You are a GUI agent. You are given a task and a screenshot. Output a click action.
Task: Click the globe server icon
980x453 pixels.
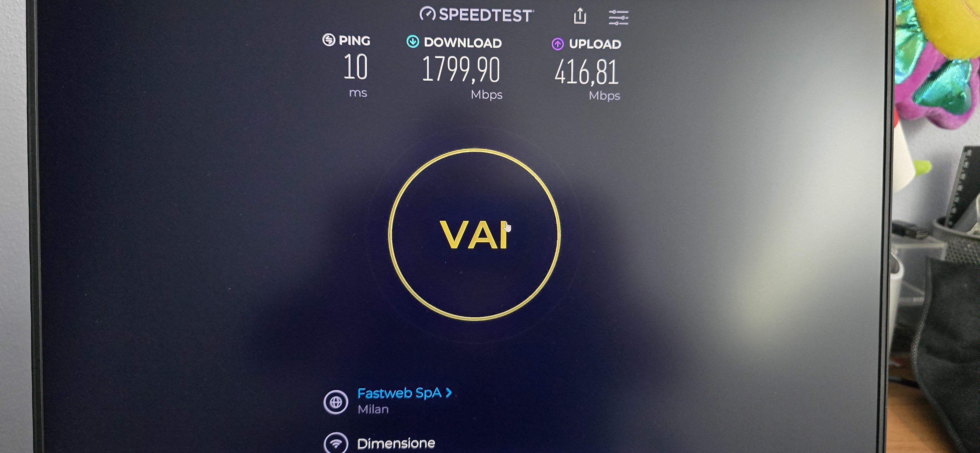(336, 402)
